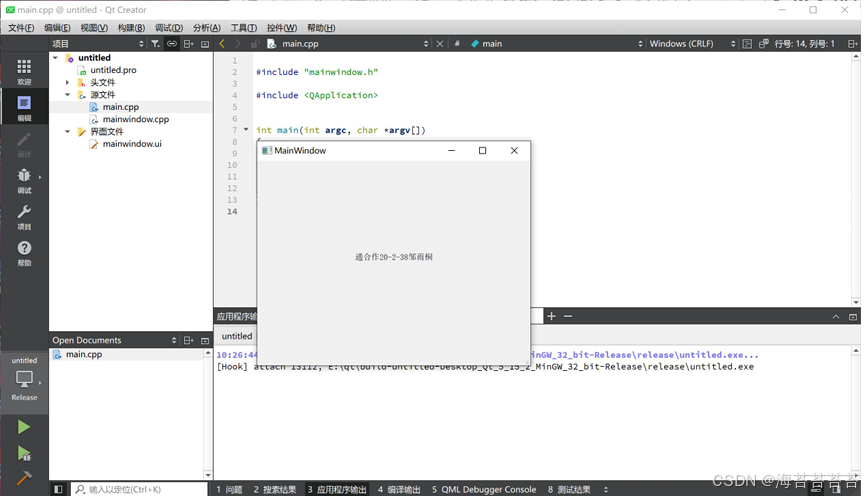Close main.cpp document with X
The width and height of the screenshot is (864, 496).
click(440, 44)
